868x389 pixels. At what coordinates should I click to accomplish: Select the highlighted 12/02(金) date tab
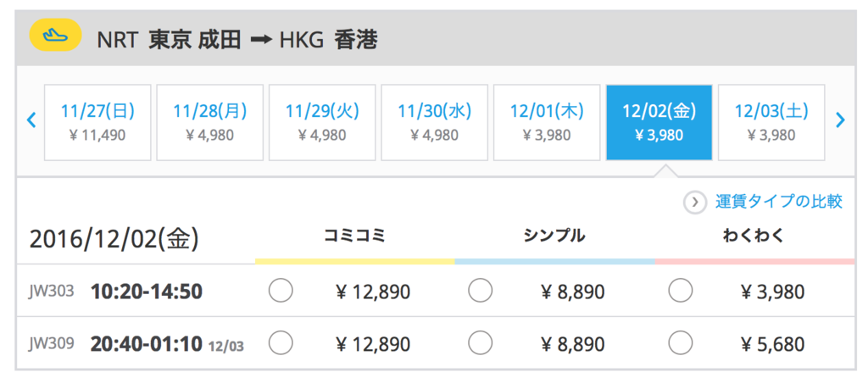pos(659,122)
